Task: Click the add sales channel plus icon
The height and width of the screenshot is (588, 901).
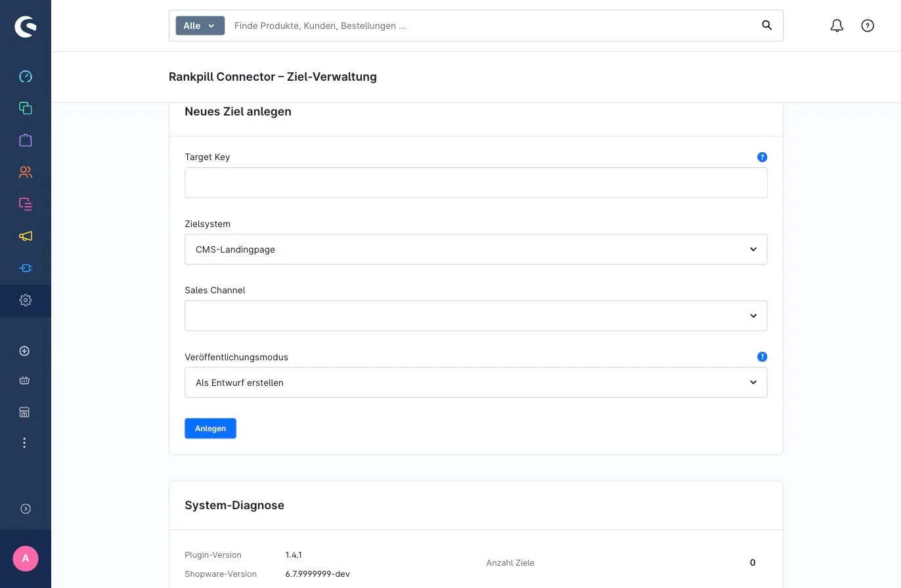Action: [24, 351]
